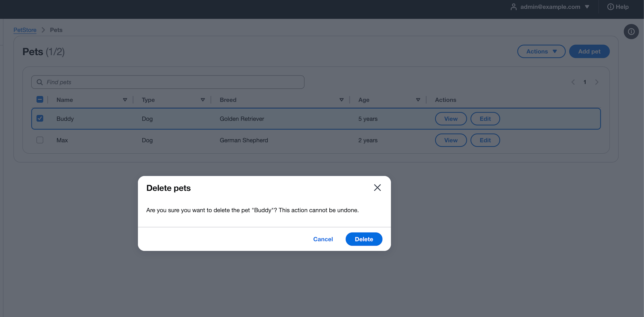The height and width of the screenshot is (317, 644).
Task: Select page number 1
Action: tap(585, 82)
